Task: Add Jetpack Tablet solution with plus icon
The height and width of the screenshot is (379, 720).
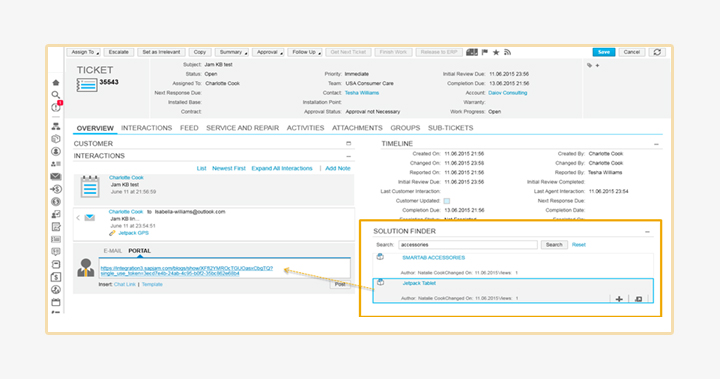Action: 619,299
